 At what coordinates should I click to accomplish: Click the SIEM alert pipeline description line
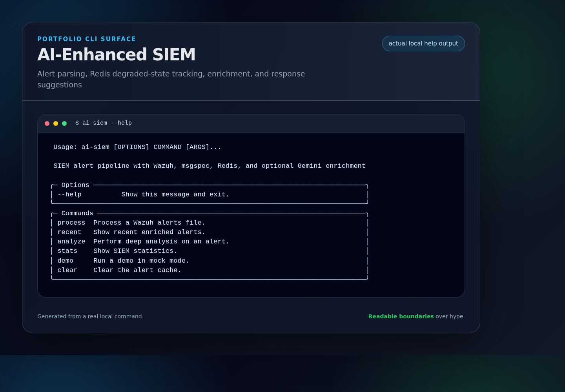click(210, 166)
